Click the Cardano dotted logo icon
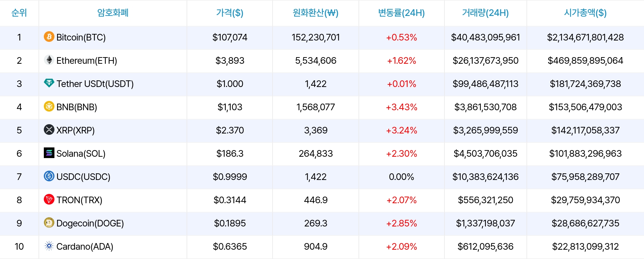The width and height of the screenshot is (644, 259). click(x=49, y=246)
